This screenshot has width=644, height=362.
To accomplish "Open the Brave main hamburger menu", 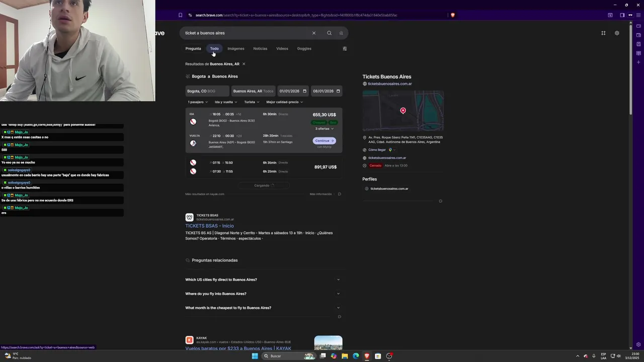I will click(x=638, y=15).
